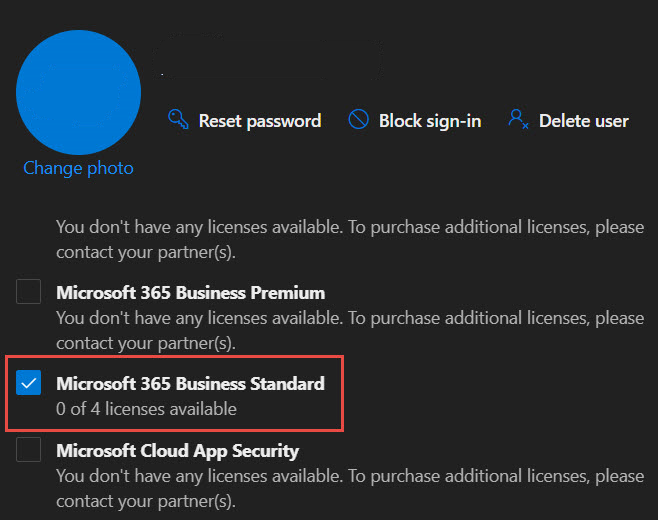Click the Block sign-in circle-slash icon
The image size is (658, 520).
pos(358,120)
